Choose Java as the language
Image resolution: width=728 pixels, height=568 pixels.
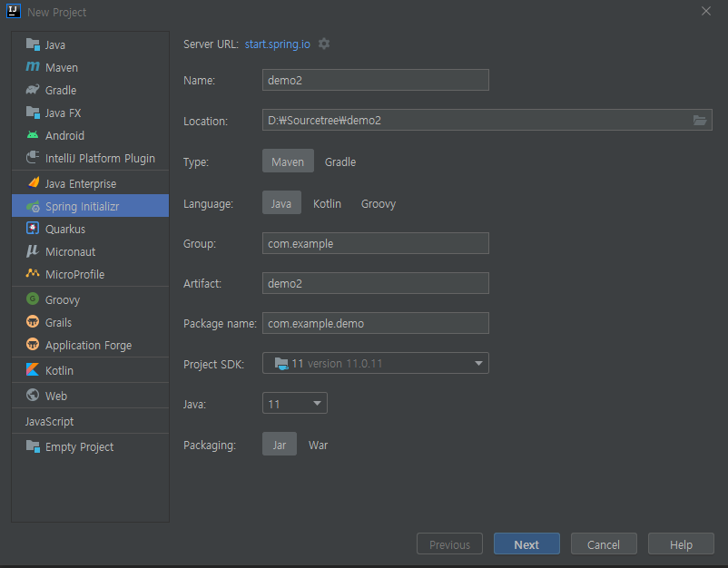pos(281,202)
